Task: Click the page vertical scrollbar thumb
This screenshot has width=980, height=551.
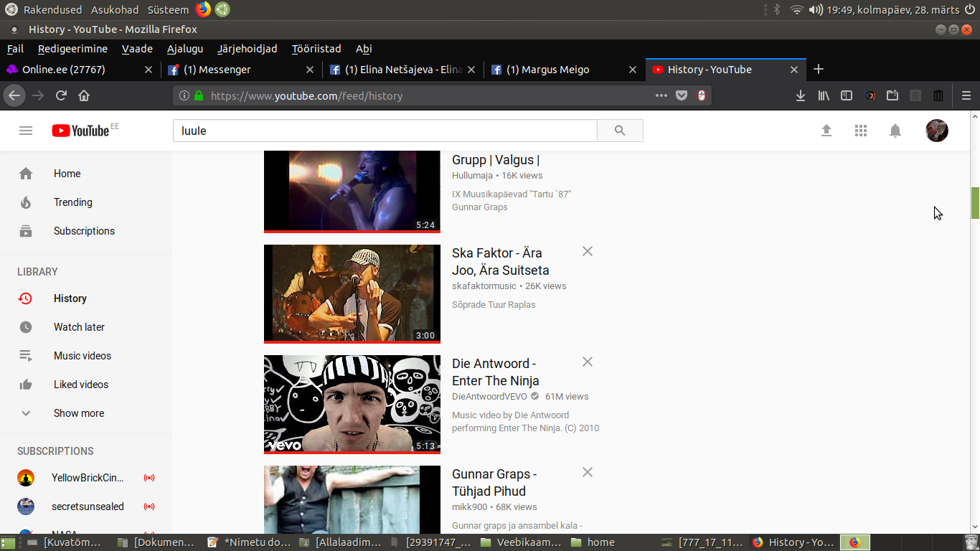Action: pyautogui.click(x=975, y=202)
